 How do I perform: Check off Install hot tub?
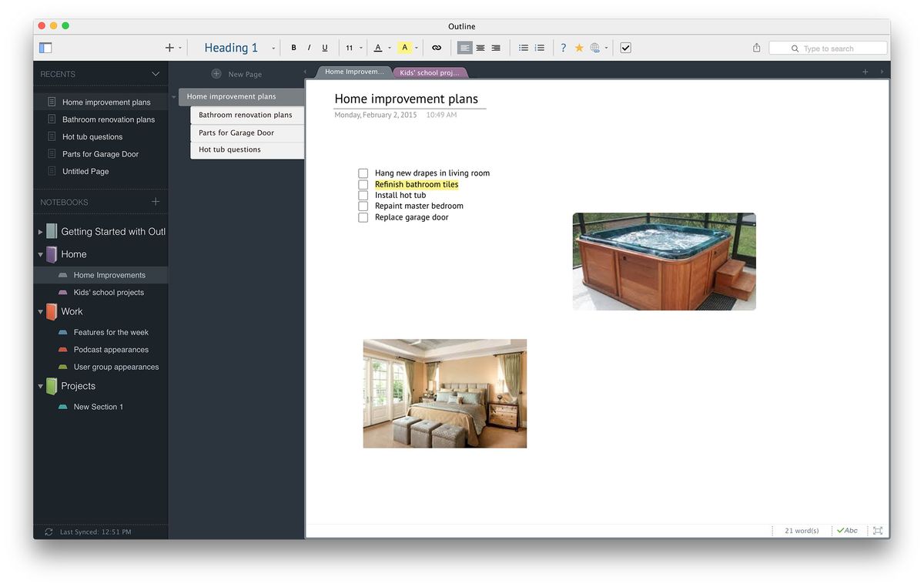(363, 195)
